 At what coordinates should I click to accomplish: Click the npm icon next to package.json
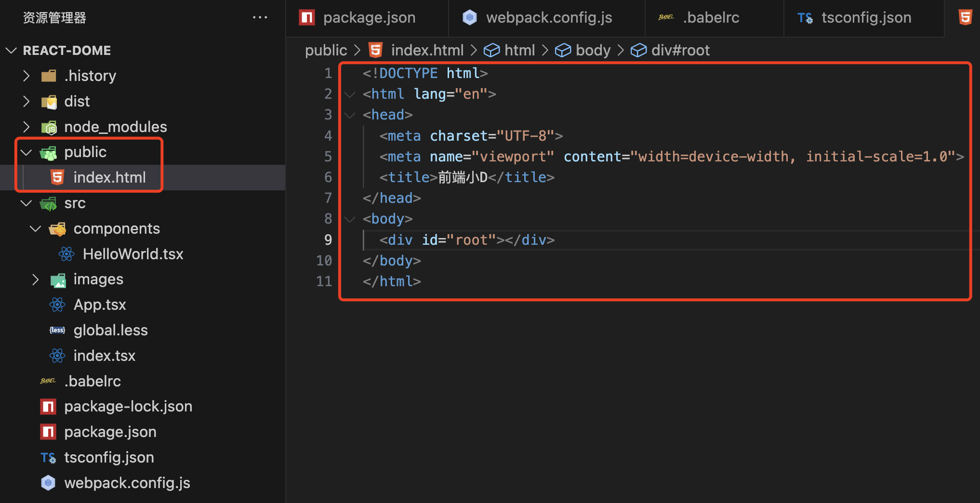48,432
